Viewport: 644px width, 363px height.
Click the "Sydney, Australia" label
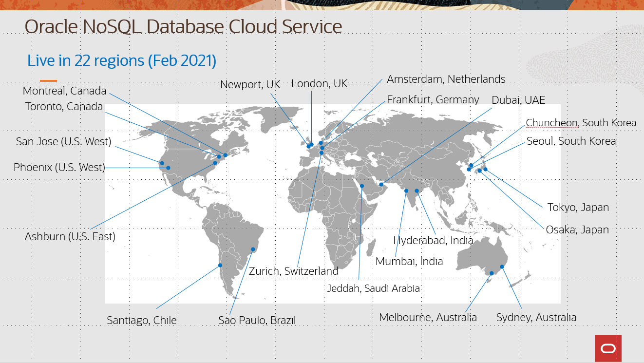(536, 318)
